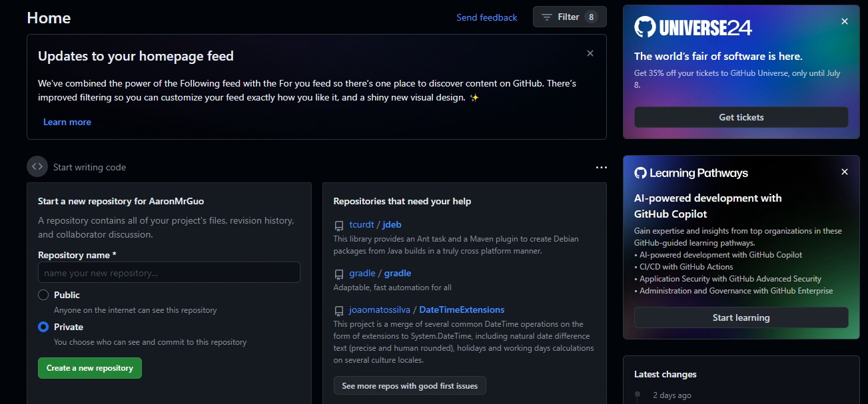Click the '2 days ago' timeline entry
Image resolution: width=868 pixels, height=404 pixels.
click(672, 395)
